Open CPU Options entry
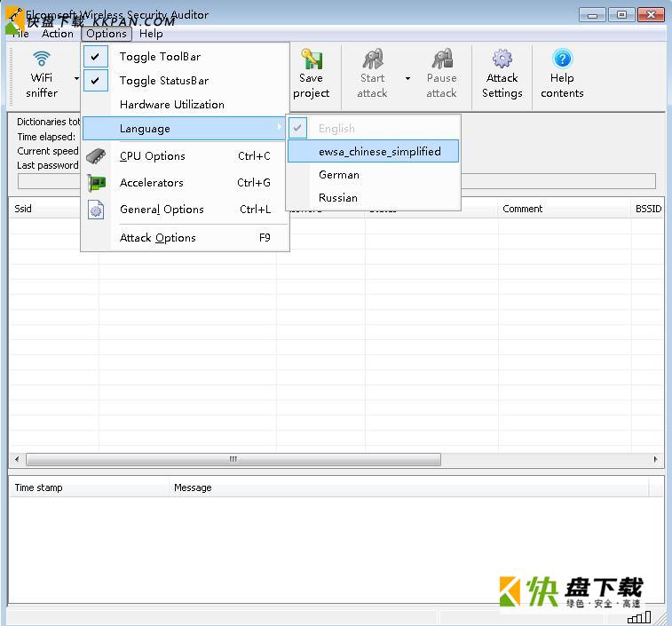The height and width of the screenshot is (626, 672). (185, 156)
